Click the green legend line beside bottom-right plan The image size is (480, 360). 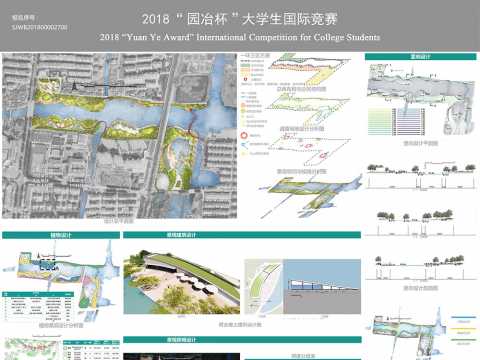463,340
